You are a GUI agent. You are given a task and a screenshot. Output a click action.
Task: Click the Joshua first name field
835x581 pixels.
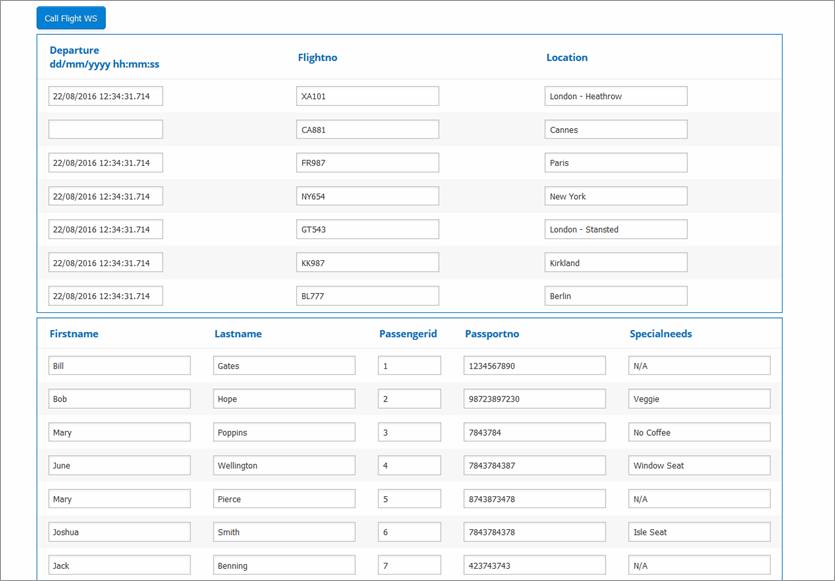[x=119, y=533]
